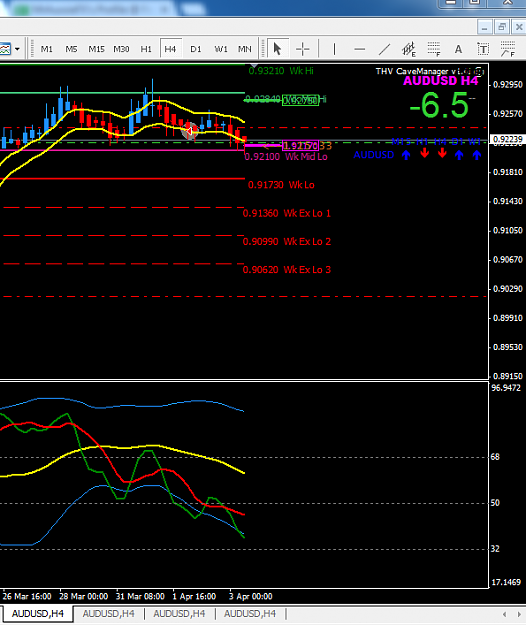Click the 1 Apr 16:00 time label
526x625 pixels.
point(194,597)
